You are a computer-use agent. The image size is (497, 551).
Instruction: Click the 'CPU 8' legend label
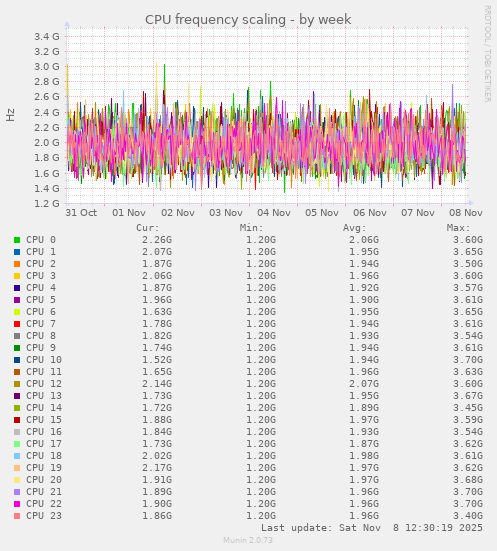coord(41,336)
